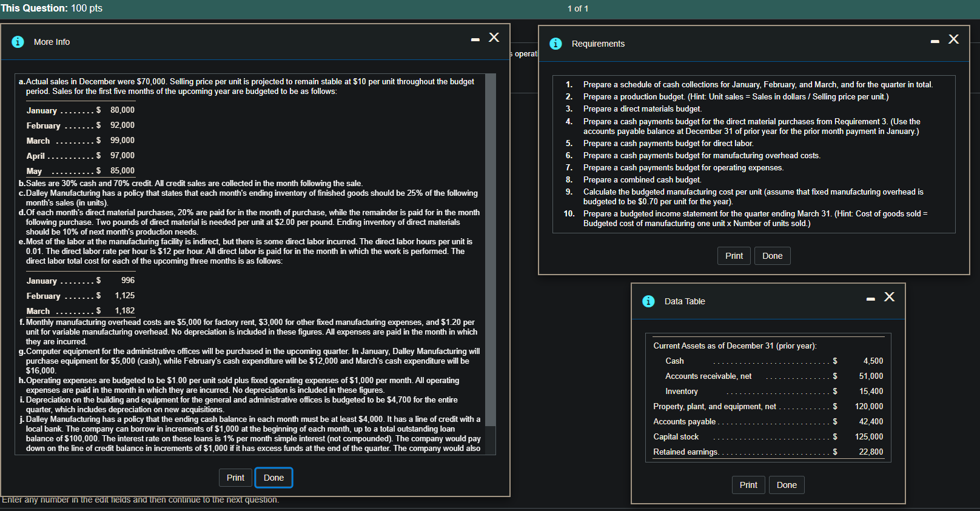The height and width of the screenshot is (511, 980).
Task: Select the January sales value 80,000
Action: [x=122, y=110]
